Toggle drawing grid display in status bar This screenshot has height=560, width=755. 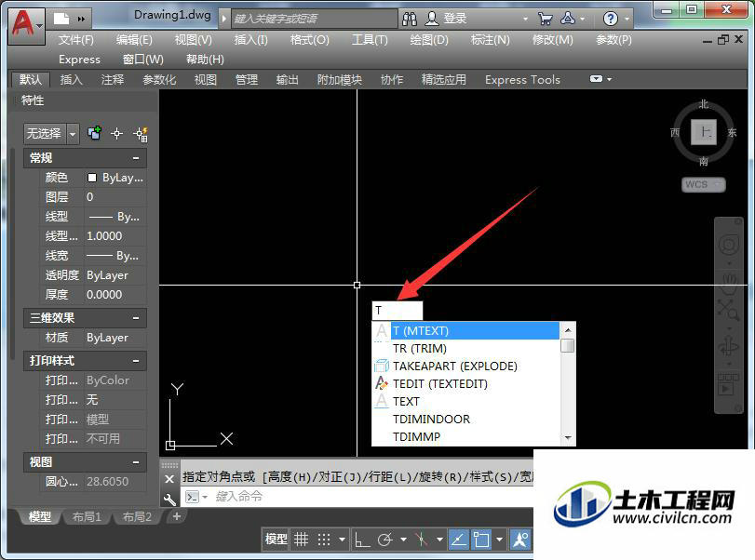(302, 540)
